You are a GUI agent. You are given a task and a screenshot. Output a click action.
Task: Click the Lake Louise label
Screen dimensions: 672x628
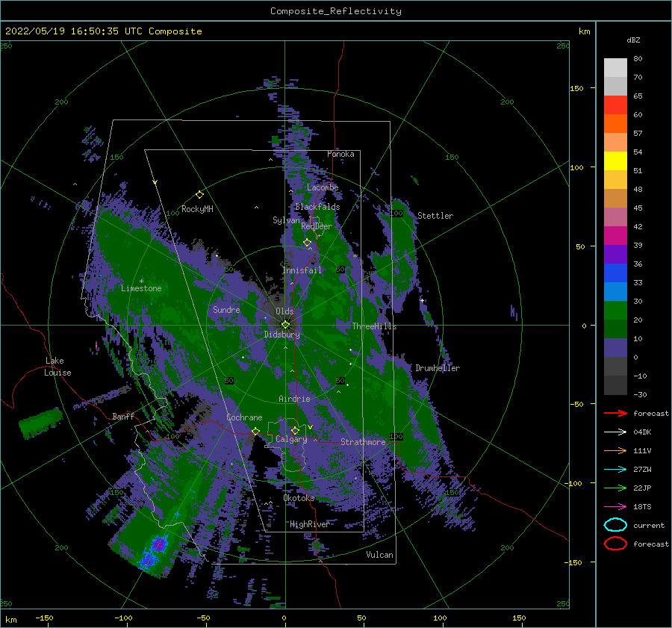point(57,367)
